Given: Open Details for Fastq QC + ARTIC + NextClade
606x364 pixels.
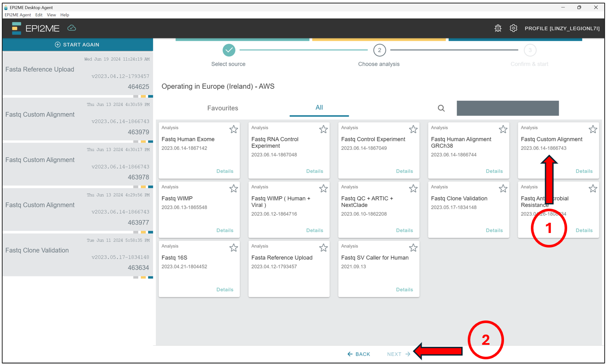Looking at the screenshot, I should click(405, 230).
